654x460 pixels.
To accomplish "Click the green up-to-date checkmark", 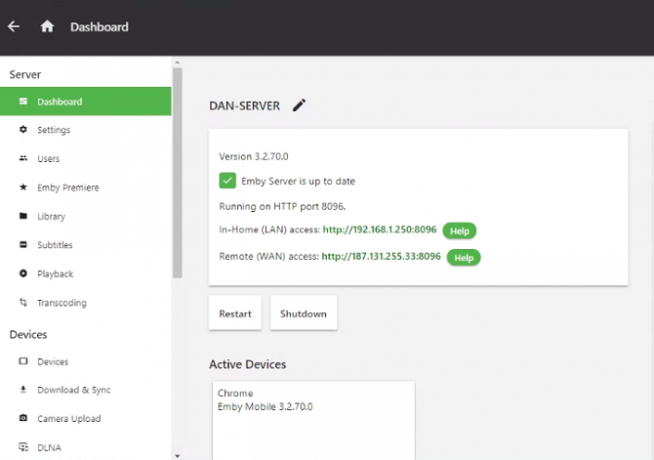I will tap(227, 181).
